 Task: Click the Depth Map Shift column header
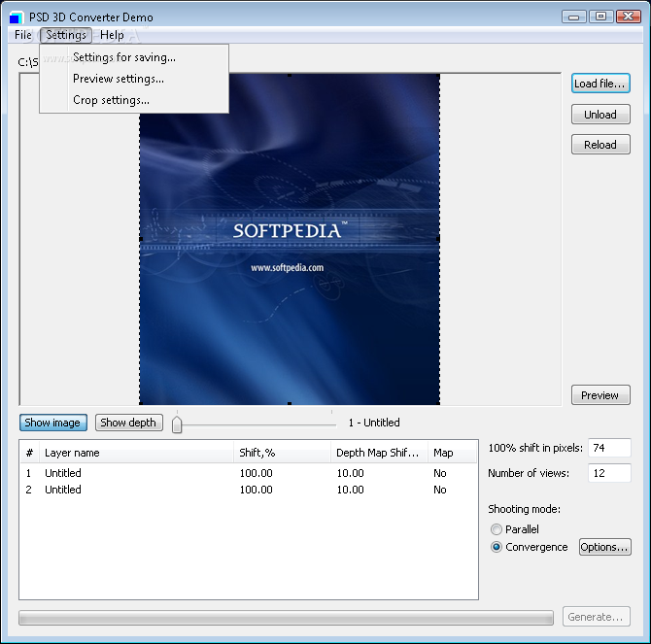379,453
